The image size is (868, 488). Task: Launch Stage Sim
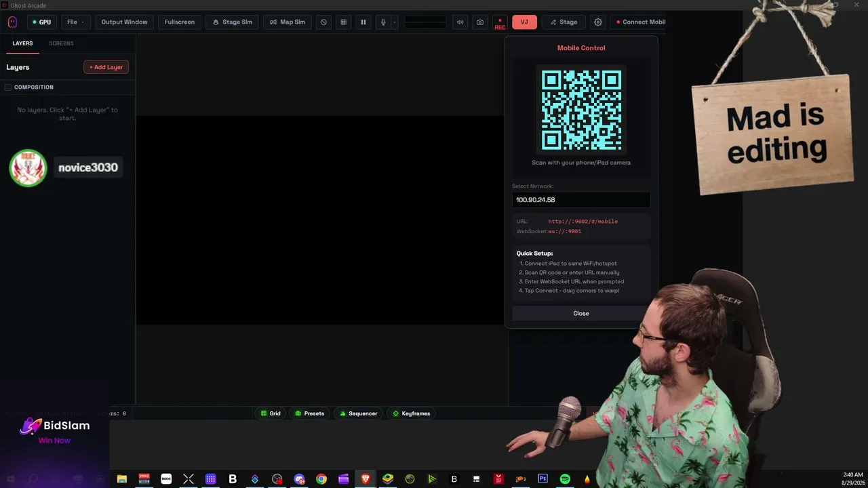coord(233,22)
